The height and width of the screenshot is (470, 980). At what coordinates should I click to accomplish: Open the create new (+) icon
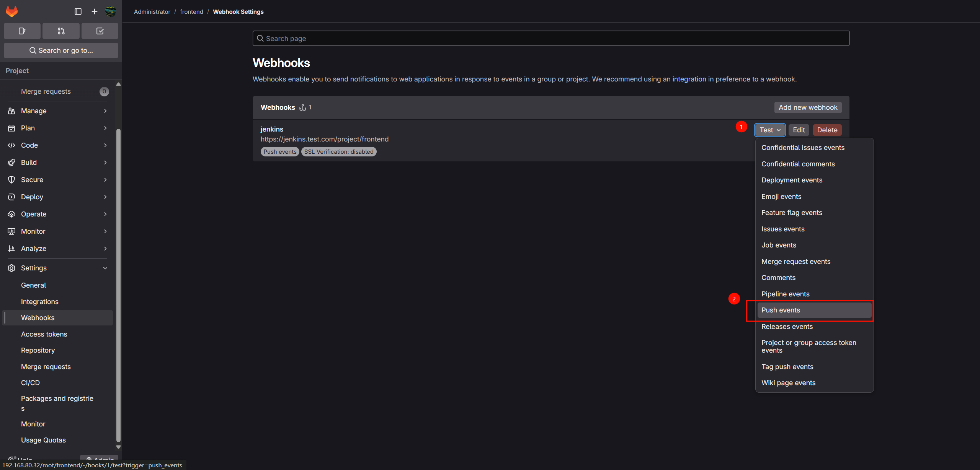point(94,11)
